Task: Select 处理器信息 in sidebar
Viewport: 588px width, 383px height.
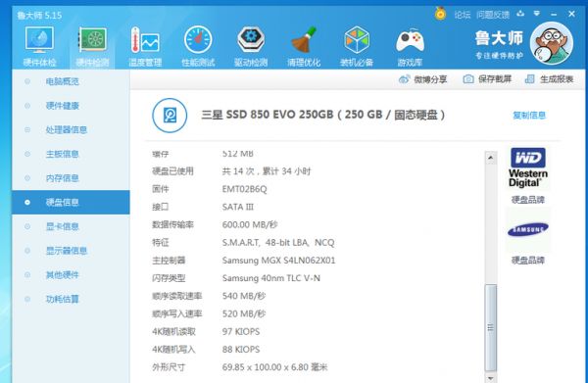Action: (71, 129)
